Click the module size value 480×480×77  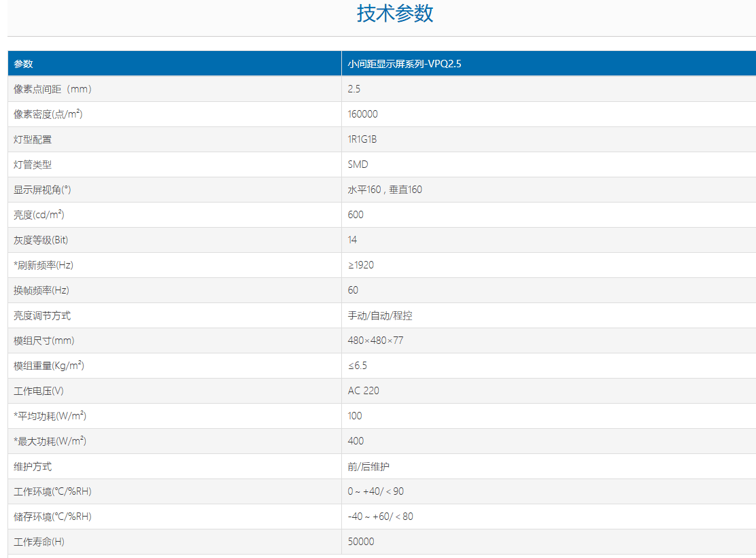[x=375, y=341]
